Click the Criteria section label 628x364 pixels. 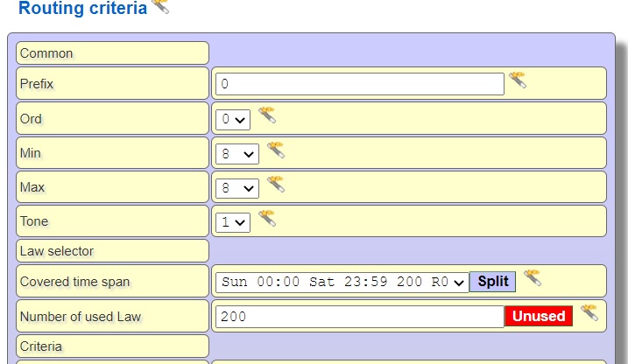pos(112,346)
